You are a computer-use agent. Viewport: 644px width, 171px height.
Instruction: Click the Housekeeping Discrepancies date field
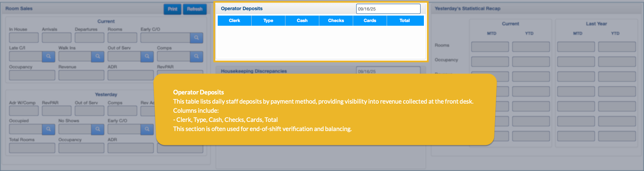[388, 71]
